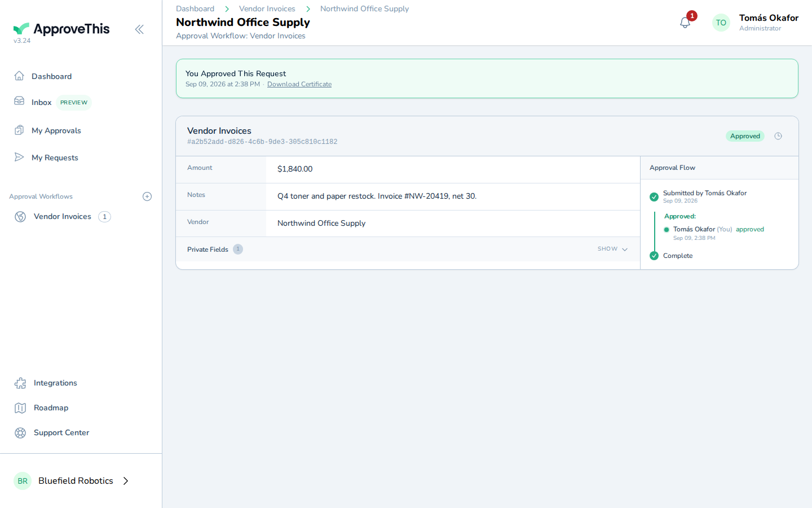Click the notes text about toner restock
Viewport: 812px width, 508px height.
(377, 196)
